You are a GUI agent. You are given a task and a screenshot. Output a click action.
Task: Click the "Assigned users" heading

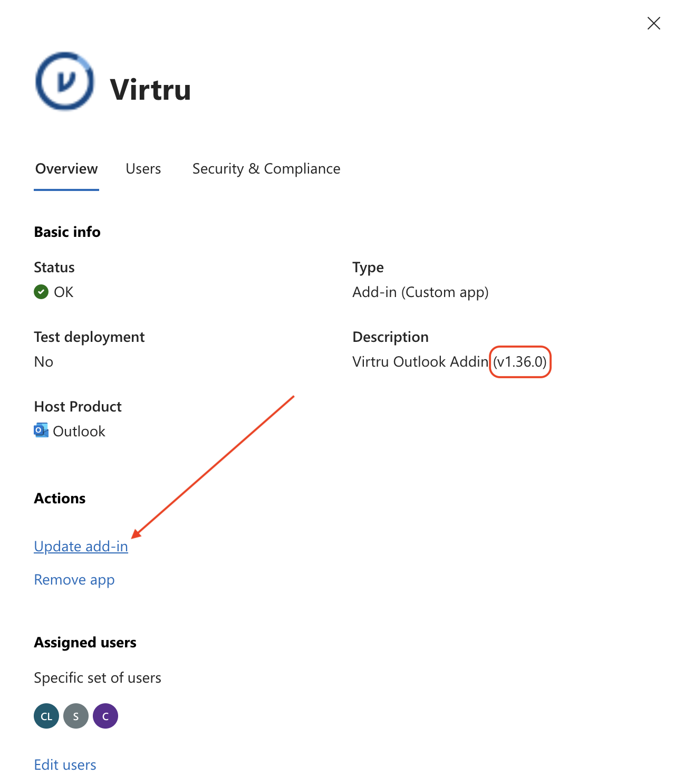tap(85, 643)
